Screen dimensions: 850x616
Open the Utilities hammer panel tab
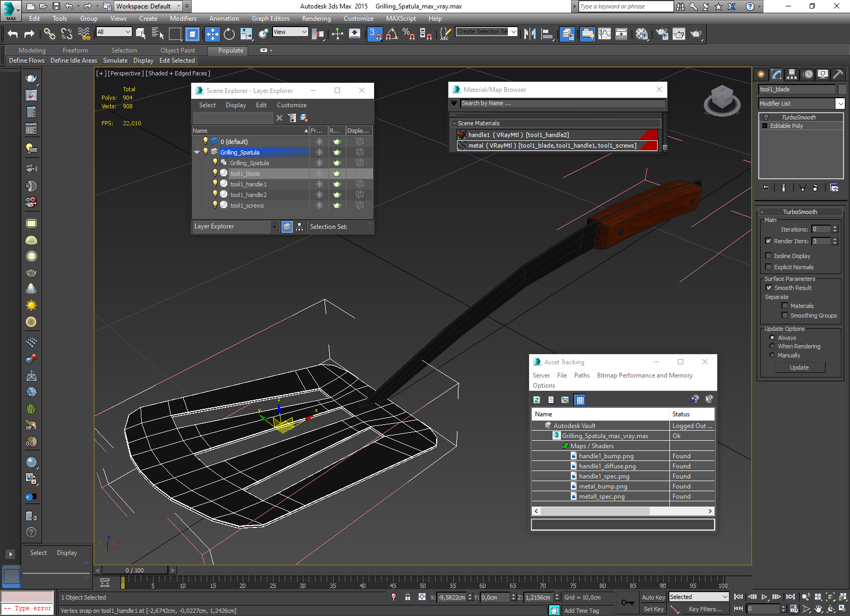point(838,74)
